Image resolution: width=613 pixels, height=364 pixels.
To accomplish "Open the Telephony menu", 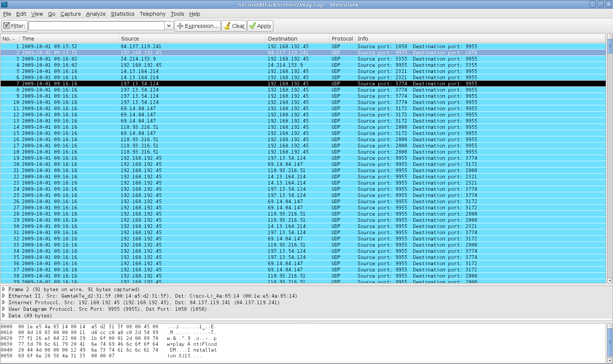I will pyautogui.click(x=153, y=14).
